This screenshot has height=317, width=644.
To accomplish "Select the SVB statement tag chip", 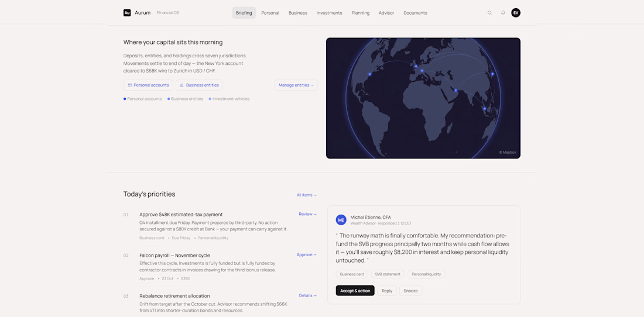I will tap(388, 274).
